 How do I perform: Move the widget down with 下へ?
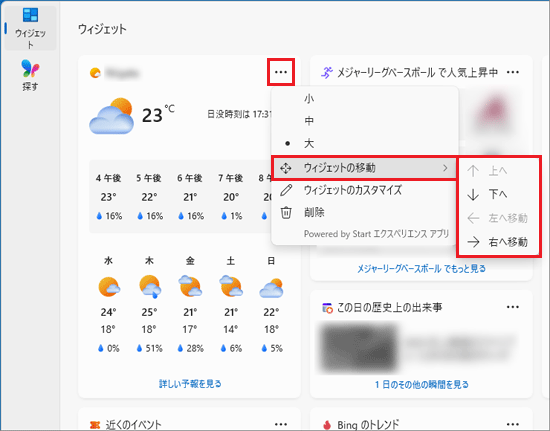[499, 194]
